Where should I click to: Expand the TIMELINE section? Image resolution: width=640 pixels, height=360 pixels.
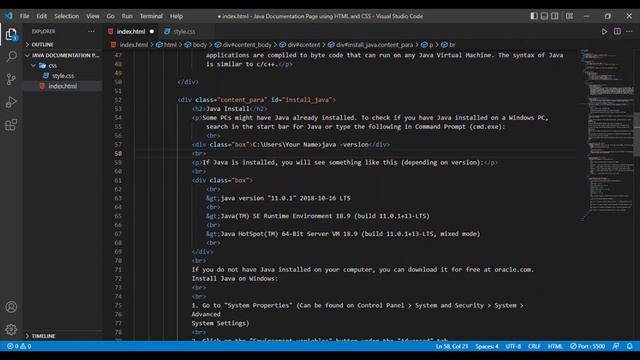(62, 336)
